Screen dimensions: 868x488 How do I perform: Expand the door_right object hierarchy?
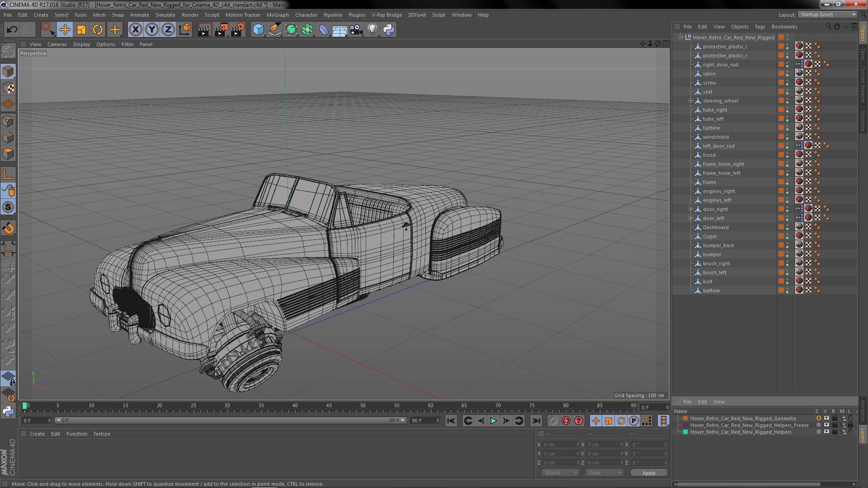tap(690, 209)
